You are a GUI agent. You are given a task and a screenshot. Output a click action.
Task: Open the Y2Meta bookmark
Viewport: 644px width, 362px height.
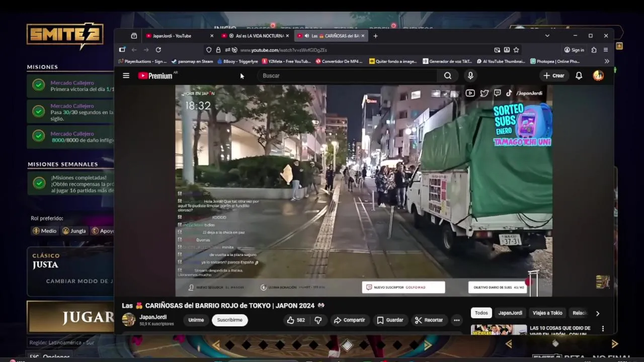(286, 61)
